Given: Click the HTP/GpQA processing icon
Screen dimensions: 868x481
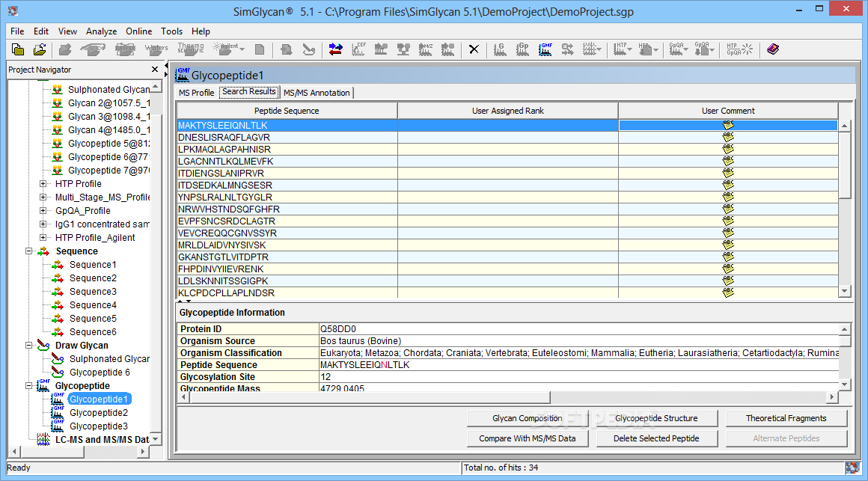Looking at the screenshot, I should coord(740,50).
